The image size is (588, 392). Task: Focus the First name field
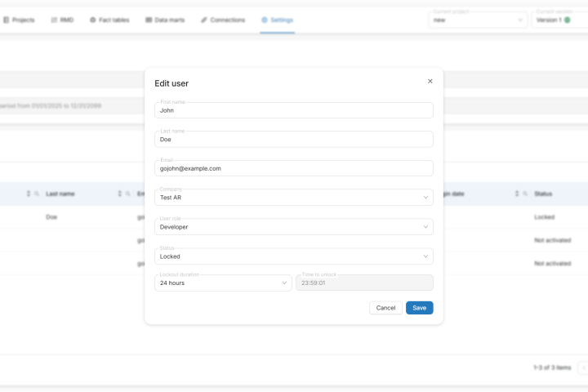(294, 110)
